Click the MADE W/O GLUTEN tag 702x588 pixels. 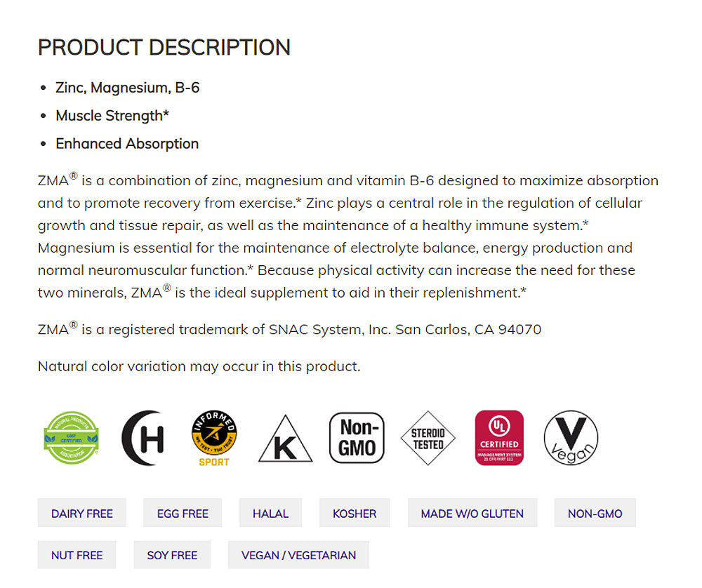[x=472, y=514]
